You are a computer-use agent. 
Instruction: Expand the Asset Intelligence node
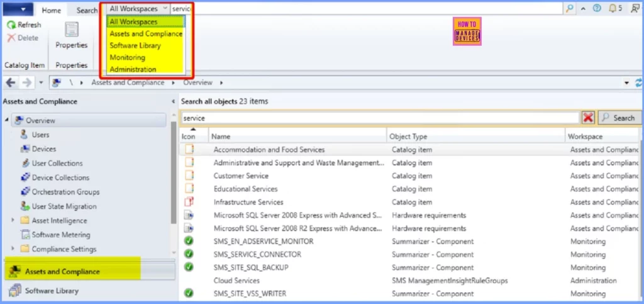click(13, 221)
